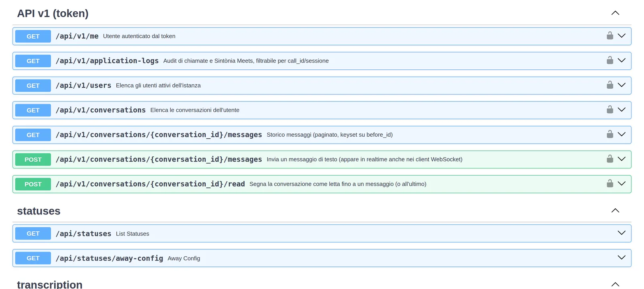644x289 pixels.
Task: Open the POST conversation_id messages path link
Action: pos(159,159)
